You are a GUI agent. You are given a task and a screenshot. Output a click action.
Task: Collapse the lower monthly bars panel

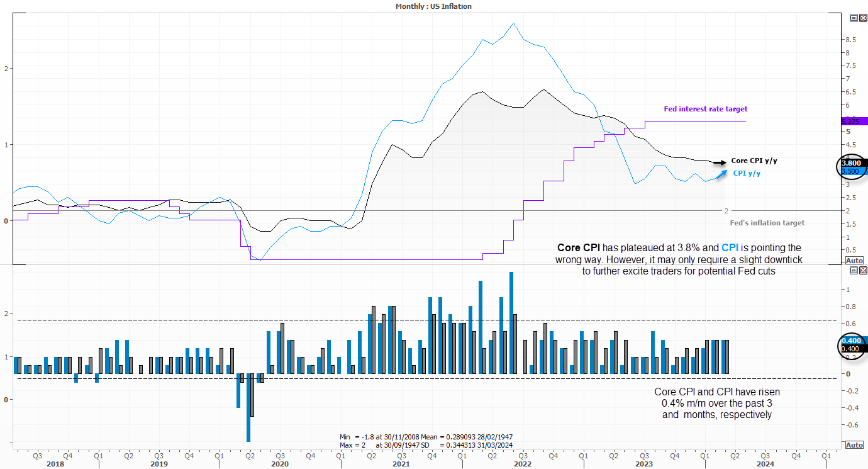(854, 270)
